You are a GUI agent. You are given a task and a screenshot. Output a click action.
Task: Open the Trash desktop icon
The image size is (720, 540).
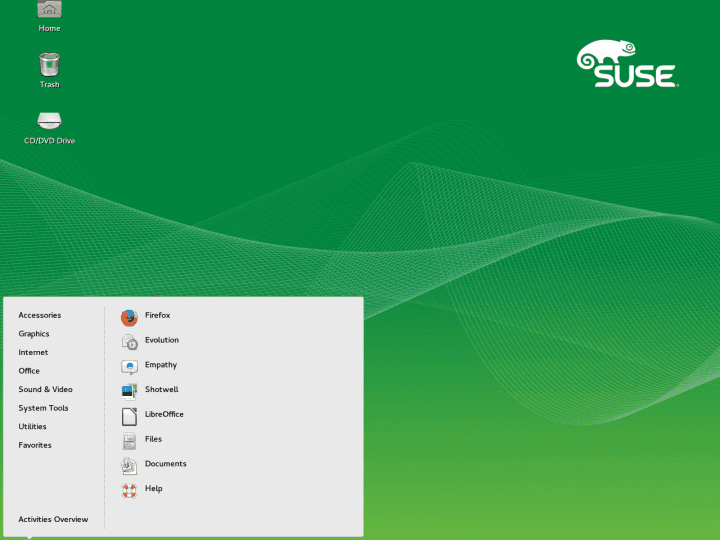(49, 64)
